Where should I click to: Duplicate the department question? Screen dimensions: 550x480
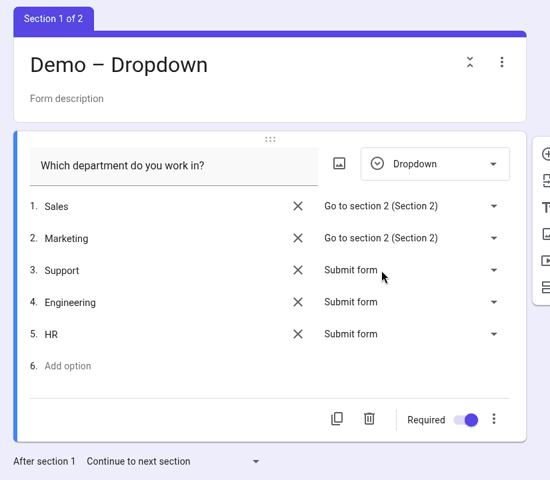(337, 419)
